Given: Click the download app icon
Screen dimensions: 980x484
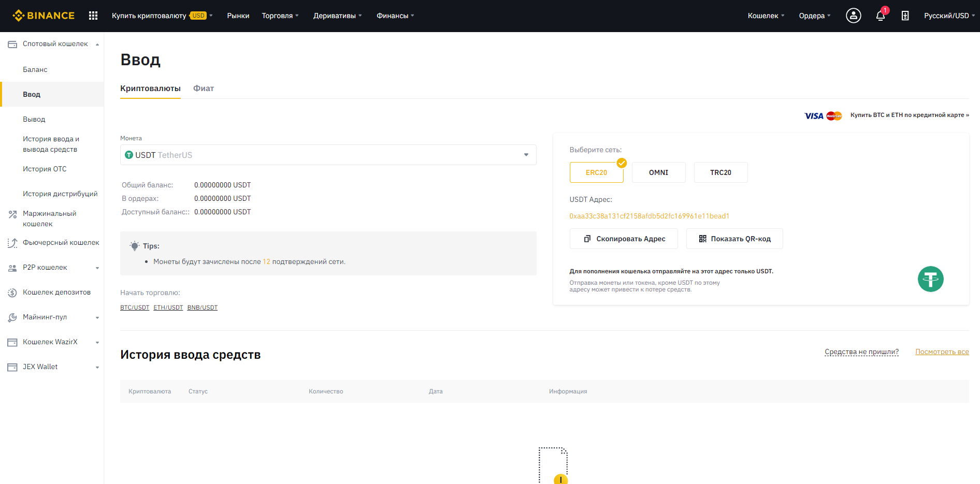Looking at the screenshot, I should [x=905, y=16].
